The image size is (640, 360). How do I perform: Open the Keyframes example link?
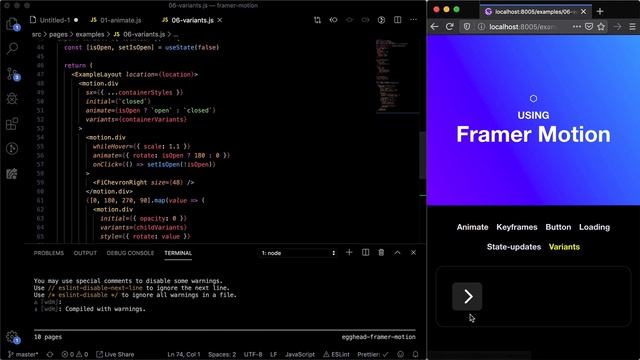517,227
